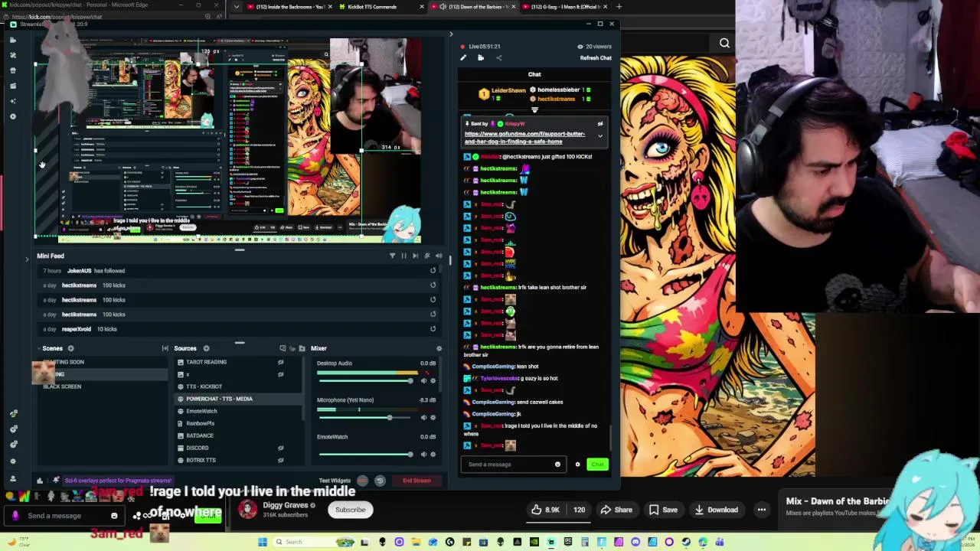This screenshot has height=551, width=980.
Task: Expand pinned message chevron
Action: point(600,136)
